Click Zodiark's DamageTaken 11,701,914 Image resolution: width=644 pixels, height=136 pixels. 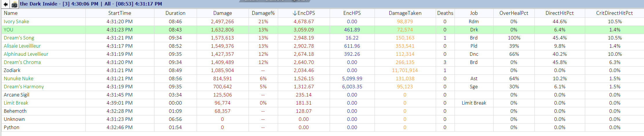coord(405,70)
